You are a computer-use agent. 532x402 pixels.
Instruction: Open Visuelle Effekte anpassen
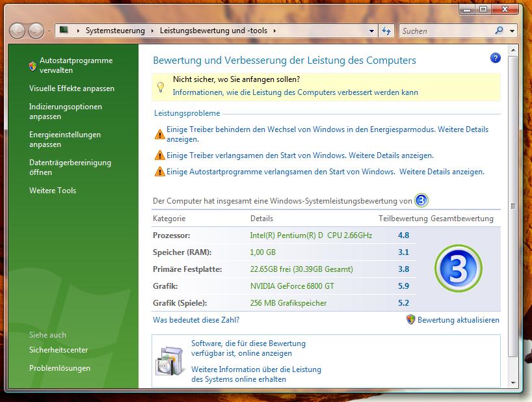click(x=72, y=88)
